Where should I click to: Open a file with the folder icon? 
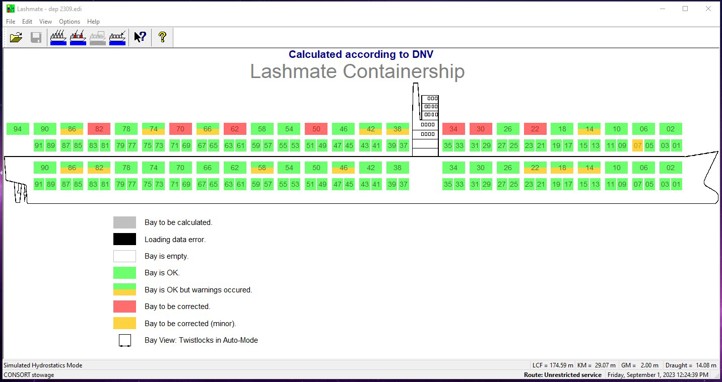click(16, 37)
